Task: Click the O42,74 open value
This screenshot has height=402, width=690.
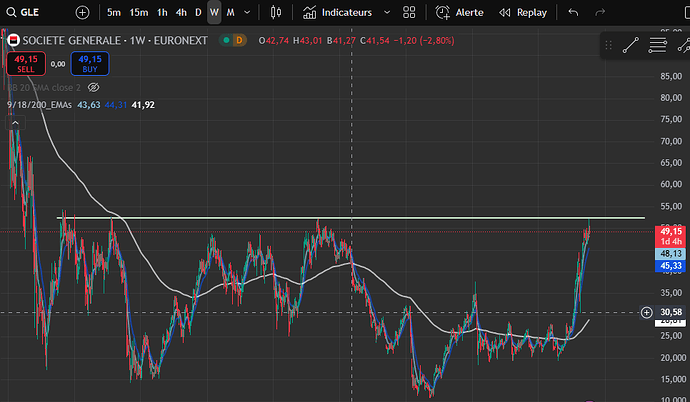Action: (x=274, y=40)
